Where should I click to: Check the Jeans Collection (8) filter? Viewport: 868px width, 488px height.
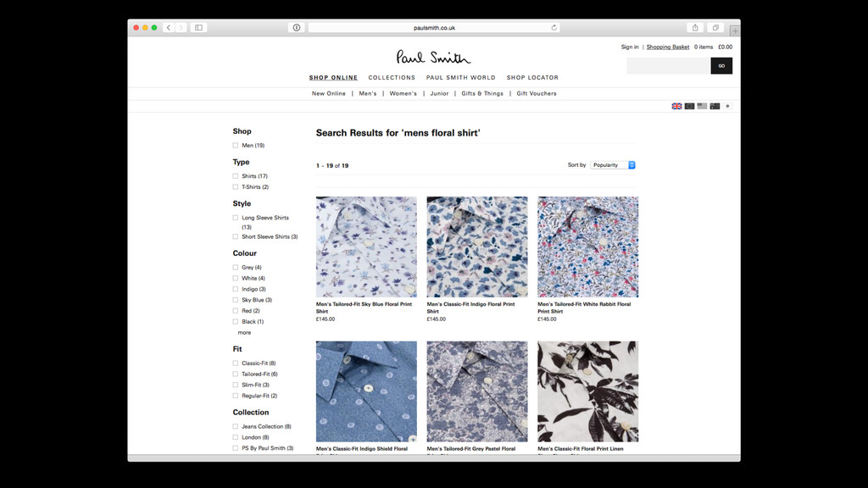click(236, 427)
